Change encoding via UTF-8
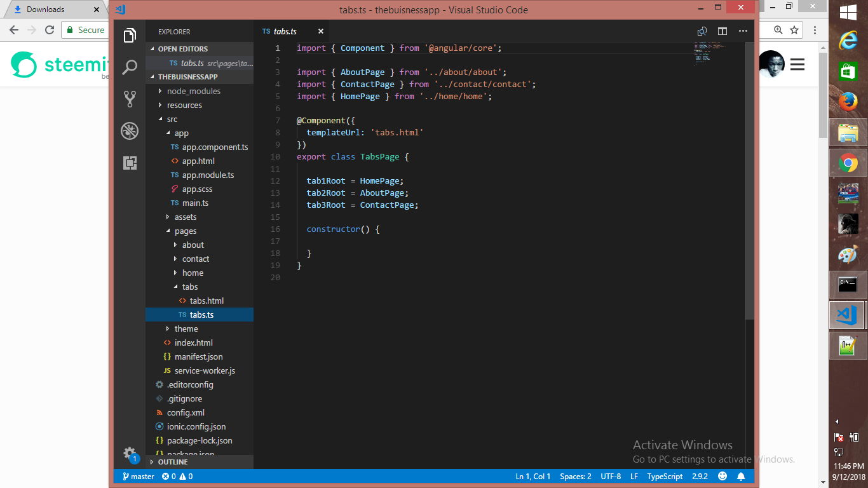The image size is (868, 488). click(x=611, y=476)
